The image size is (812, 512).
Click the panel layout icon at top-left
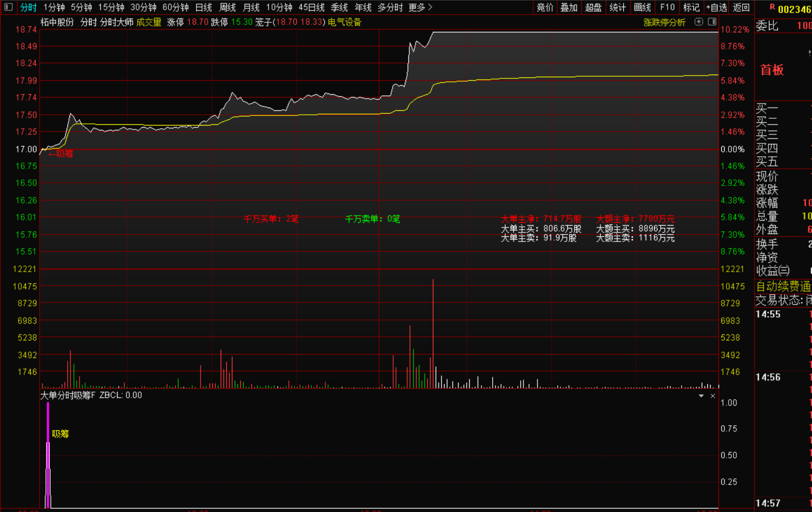pyautogui.click(x=8, y=7)
